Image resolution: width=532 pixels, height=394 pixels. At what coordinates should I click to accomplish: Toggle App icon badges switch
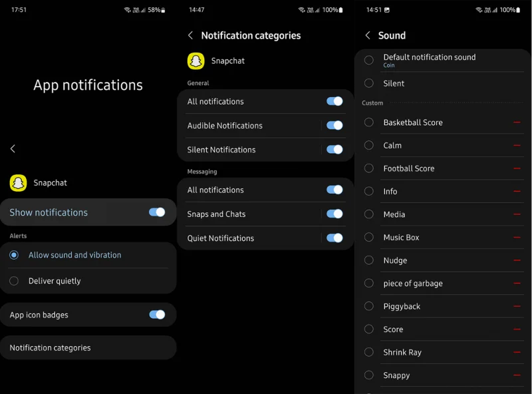pos(157,315)
